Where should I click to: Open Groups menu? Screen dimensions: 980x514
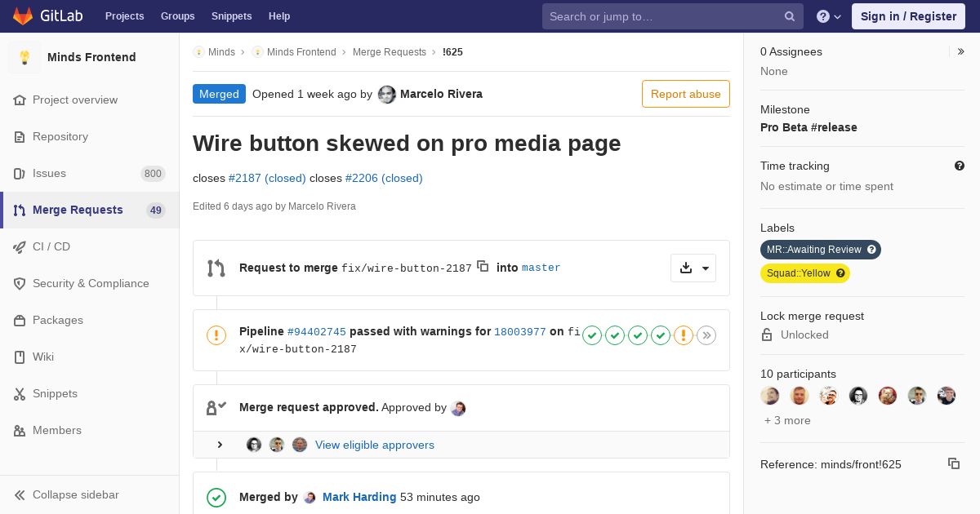pyautogui.click(x=177, y=16)
